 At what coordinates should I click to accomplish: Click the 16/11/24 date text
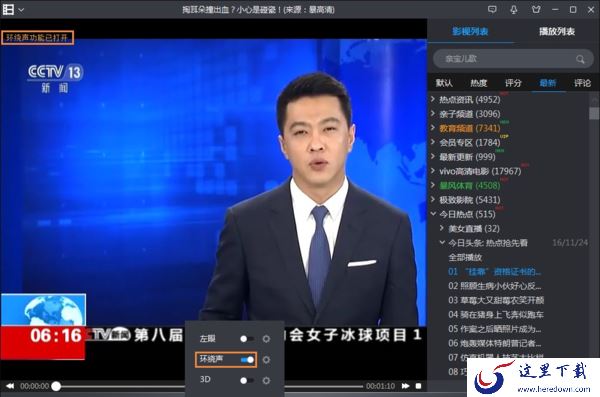tap(570, 243)
